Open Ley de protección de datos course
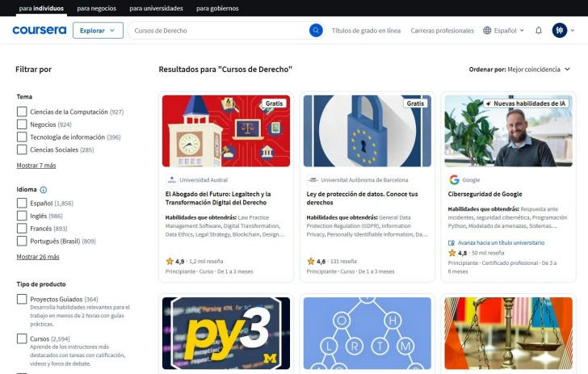The image size is (588, 374). click(x=362, y=198)
